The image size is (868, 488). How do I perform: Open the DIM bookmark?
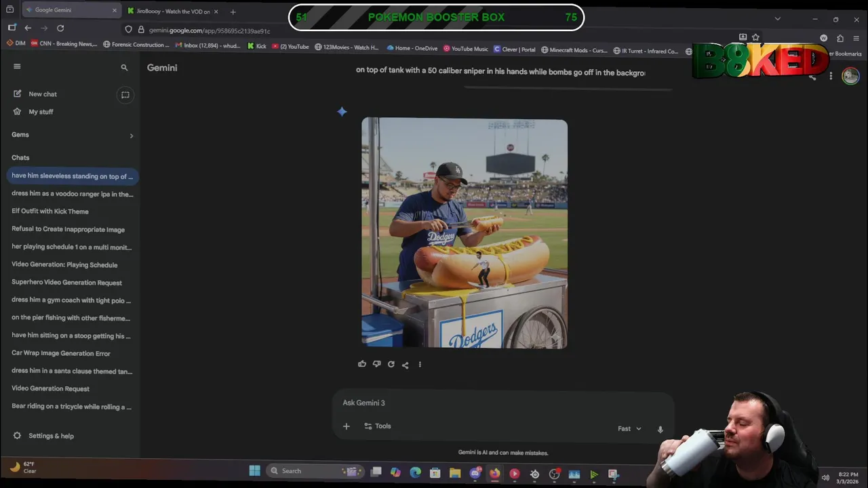[16, 43]
